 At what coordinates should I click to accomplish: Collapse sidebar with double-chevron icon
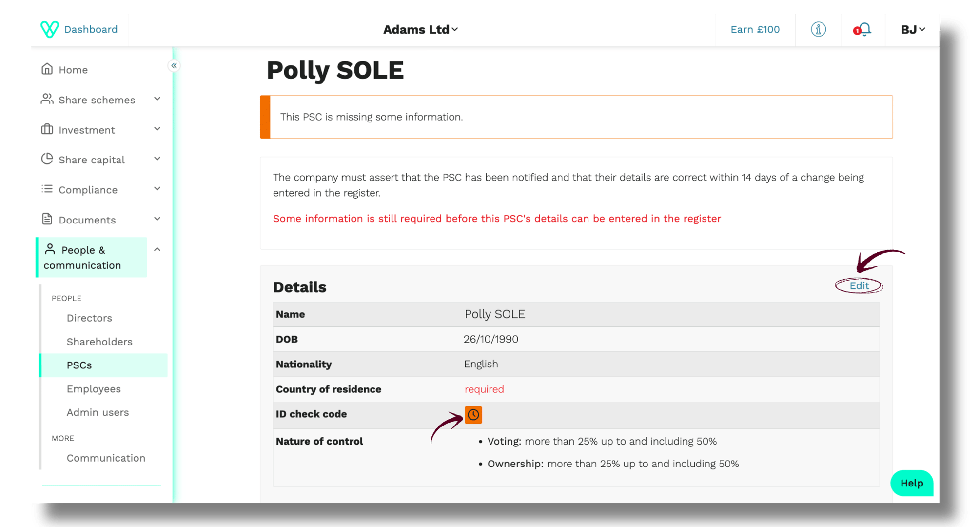174,65
